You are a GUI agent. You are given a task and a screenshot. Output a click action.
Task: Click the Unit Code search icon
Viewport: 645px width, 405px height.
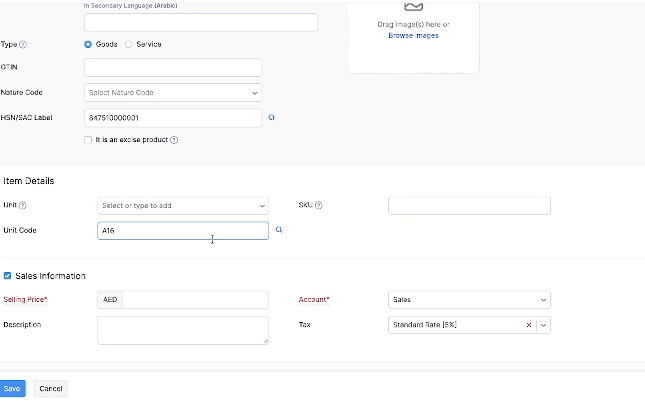(x=279, y=230)
